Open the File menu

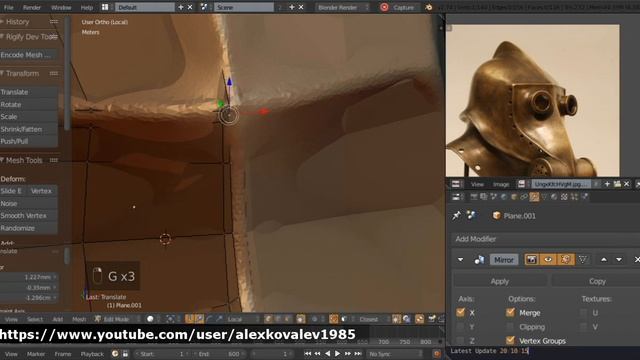click(x=8, y=7)
